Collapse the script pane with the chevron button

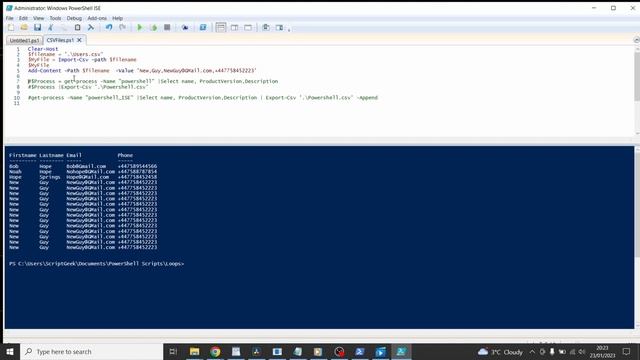[x=636, y=40]
